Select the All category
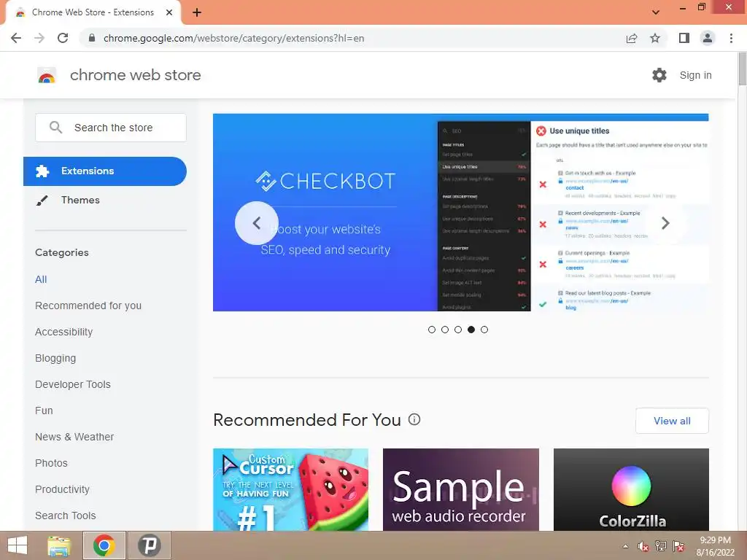 tap(41, 279)
